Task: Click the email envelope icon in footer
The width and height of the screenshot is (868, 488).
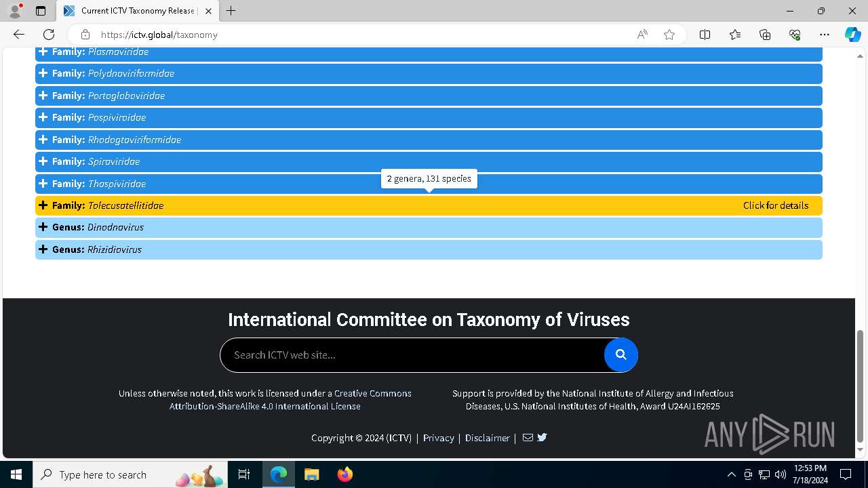Action: pos(528,438)
